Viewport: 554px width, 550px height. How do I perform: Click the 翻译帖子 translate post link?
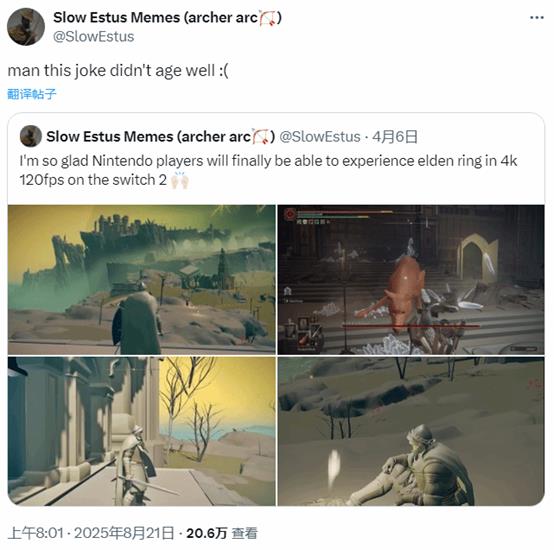[x=32, y=94]
